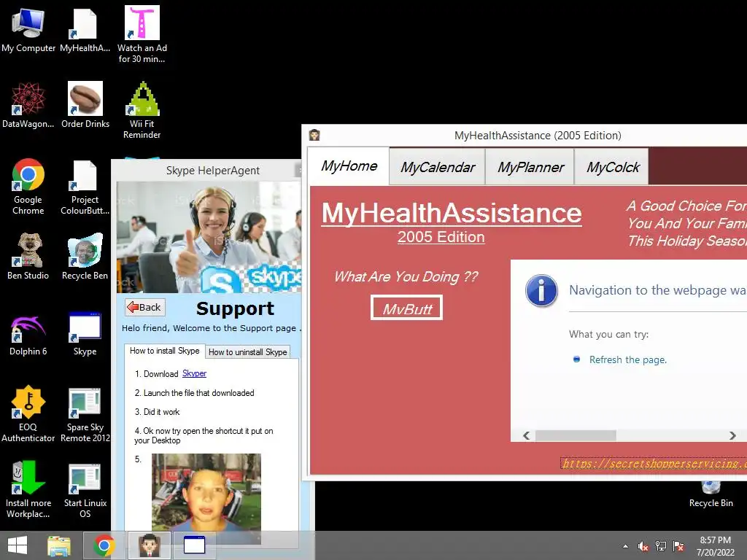747x560 pixels.
Task: Click the MvButt button
Action: tap(407, 308)
